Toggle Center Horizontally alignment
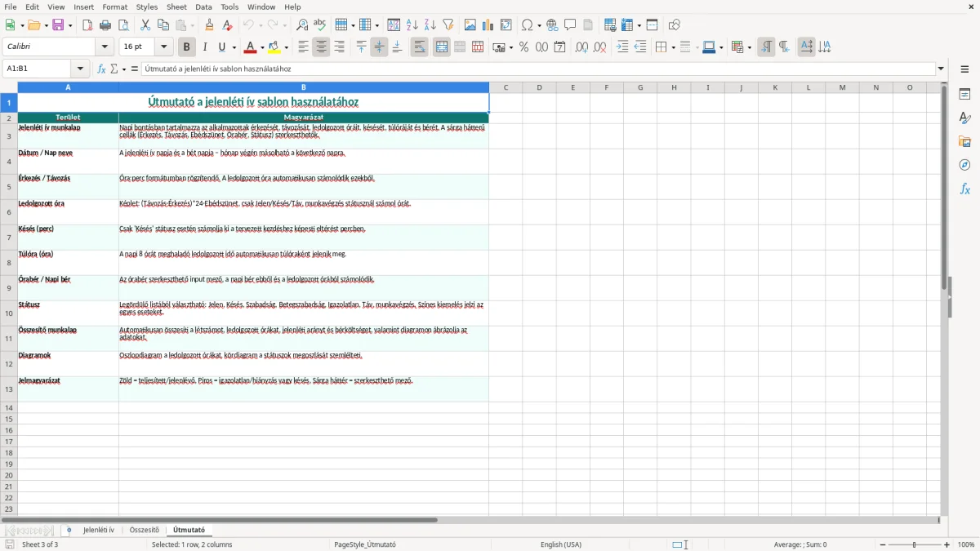The image size is (980, 551). click(321, 47)
